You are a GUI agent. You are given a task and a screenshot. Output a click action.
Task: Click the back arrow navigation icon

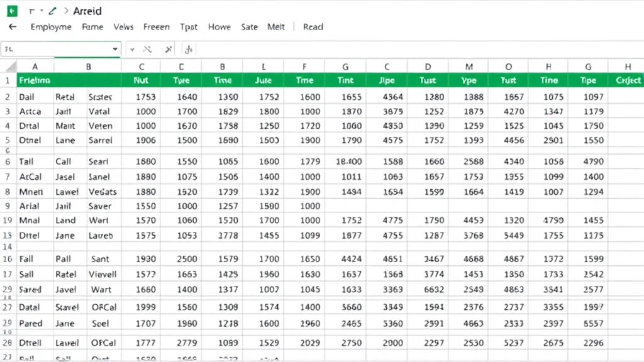point(13,26)
